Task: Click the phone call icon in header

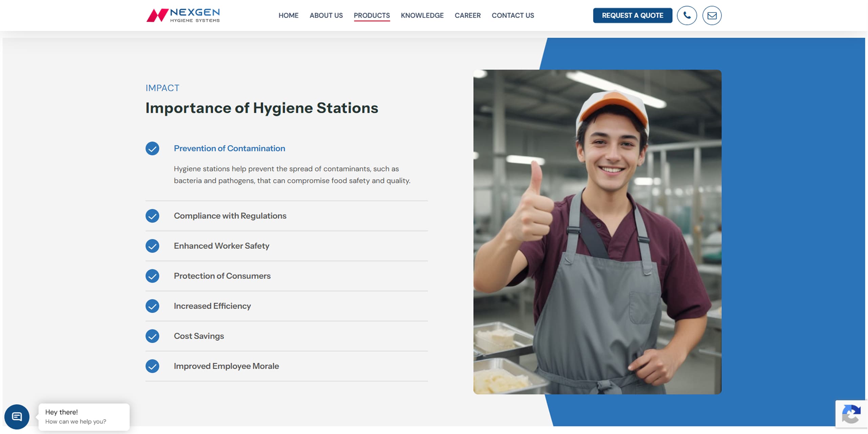Action: click(687, 15)
